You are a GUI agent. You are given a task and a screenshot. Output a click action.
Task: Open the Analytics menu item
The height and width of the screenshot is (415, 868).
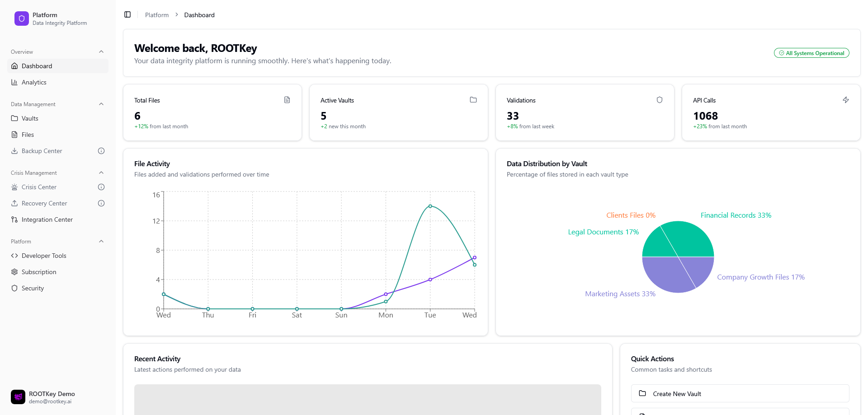point(58,82)
